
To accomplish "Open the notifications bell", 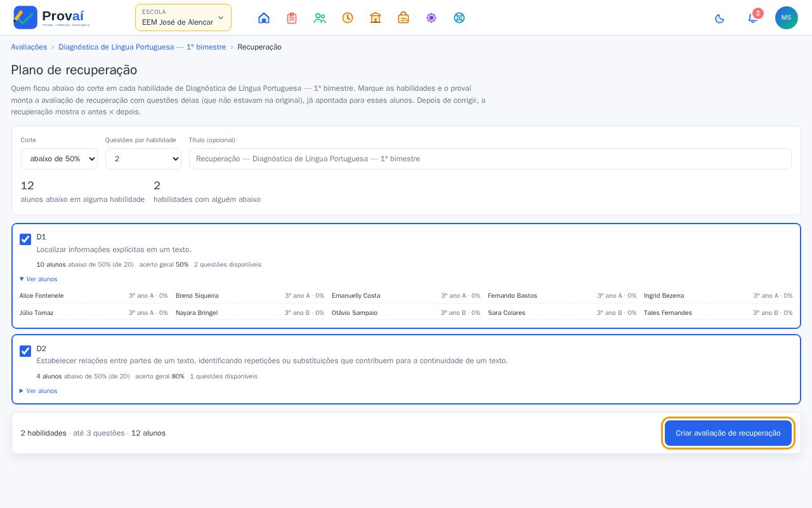I will (753, 18).
